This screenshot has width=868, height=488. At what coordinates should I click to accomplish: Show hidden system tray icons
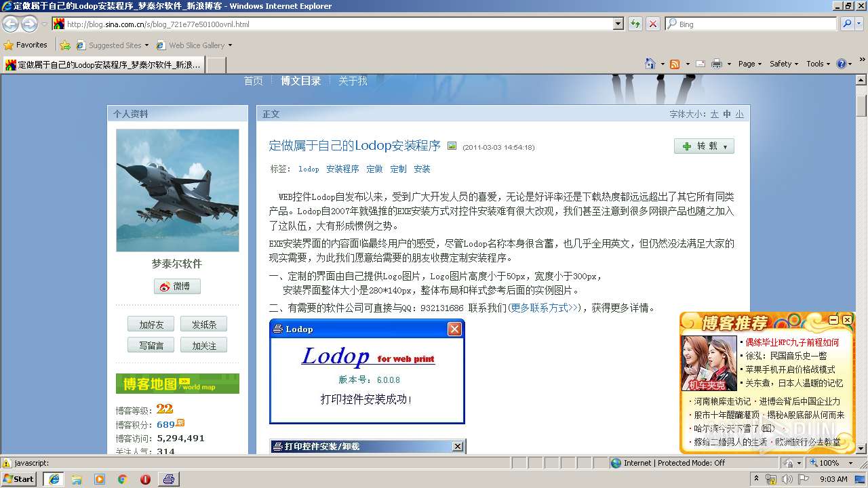coord(757,479)
